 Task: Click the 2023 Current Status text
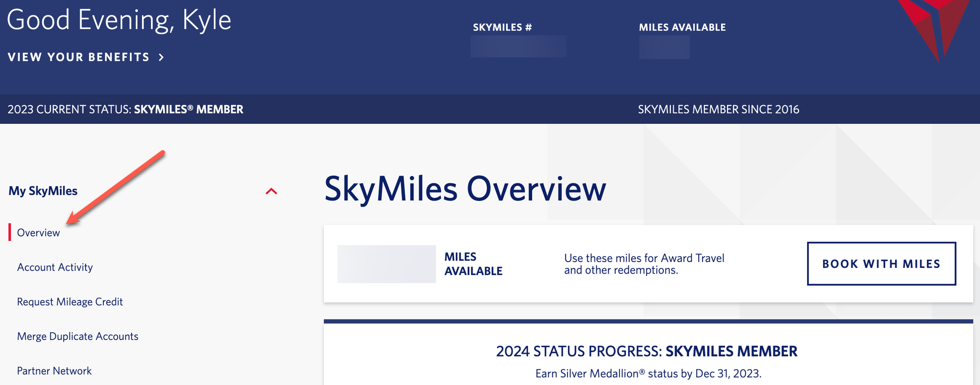[x=125, y=110]
